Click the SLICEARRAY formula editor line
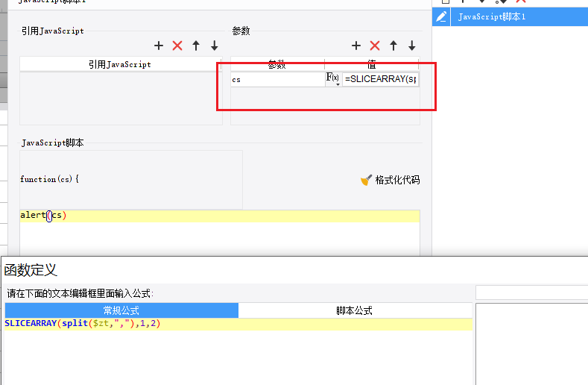The image size is (588, 385). (x=238, y=324)
